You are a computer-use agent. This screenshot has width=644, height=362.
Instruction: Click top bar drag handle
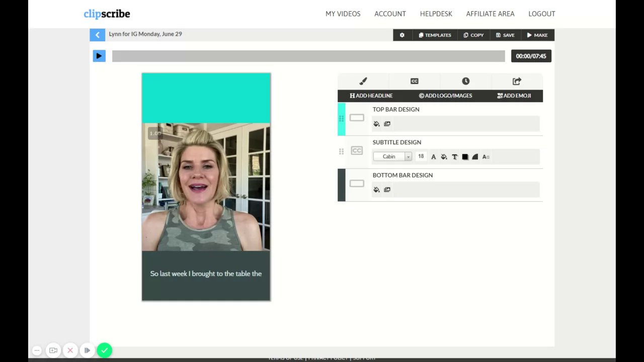(x=341, y=119)
